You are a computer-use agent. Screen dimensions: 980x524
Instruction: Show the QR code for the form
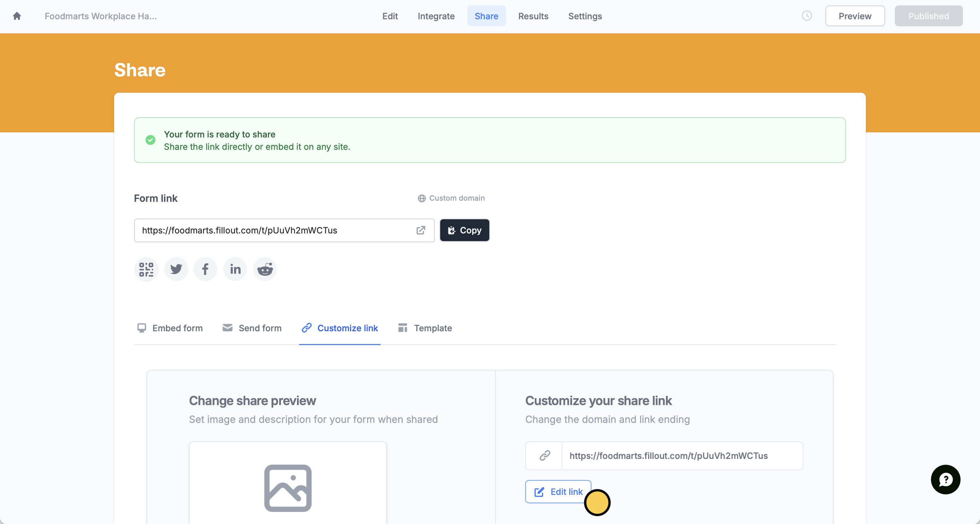(x=146, y=269)
